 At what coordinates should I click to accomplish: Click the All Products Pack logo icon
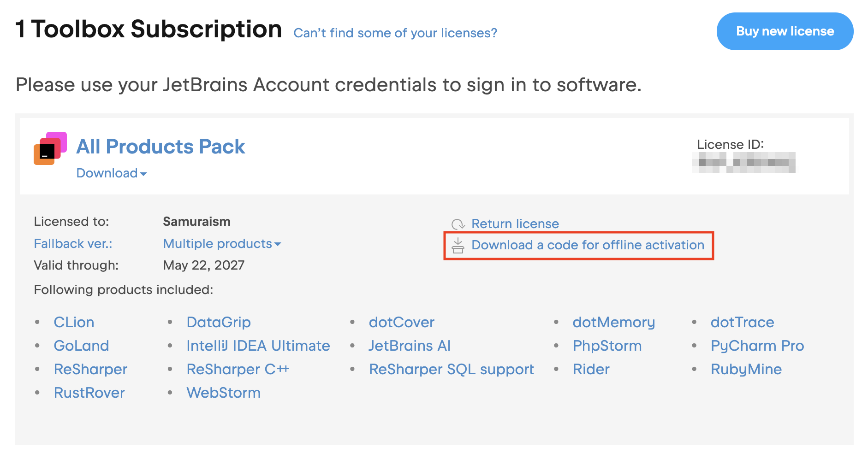(x=50, y=148)
